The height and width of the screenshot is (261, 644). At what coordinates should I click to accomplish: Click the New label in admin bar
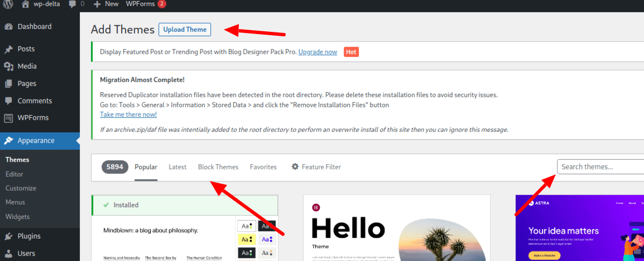click(112, 4)
